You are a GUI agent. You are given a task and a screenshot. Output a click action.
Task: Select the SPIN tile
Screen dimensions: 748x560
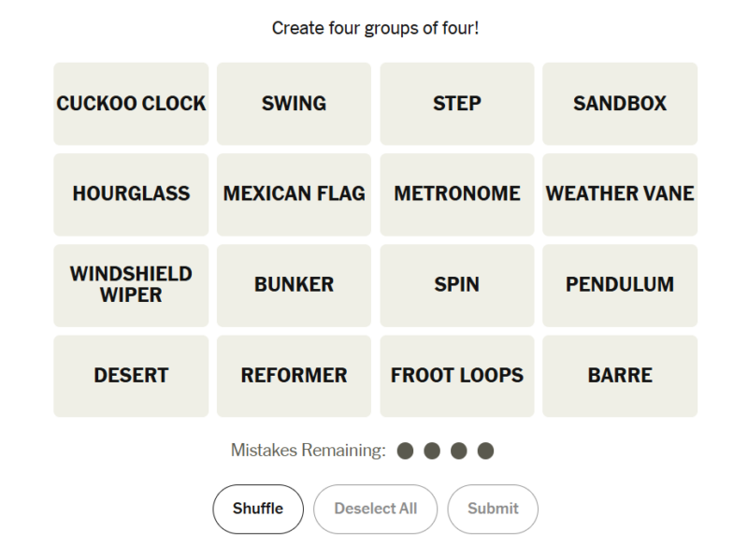pyautogui.click(x=456, y=285)
